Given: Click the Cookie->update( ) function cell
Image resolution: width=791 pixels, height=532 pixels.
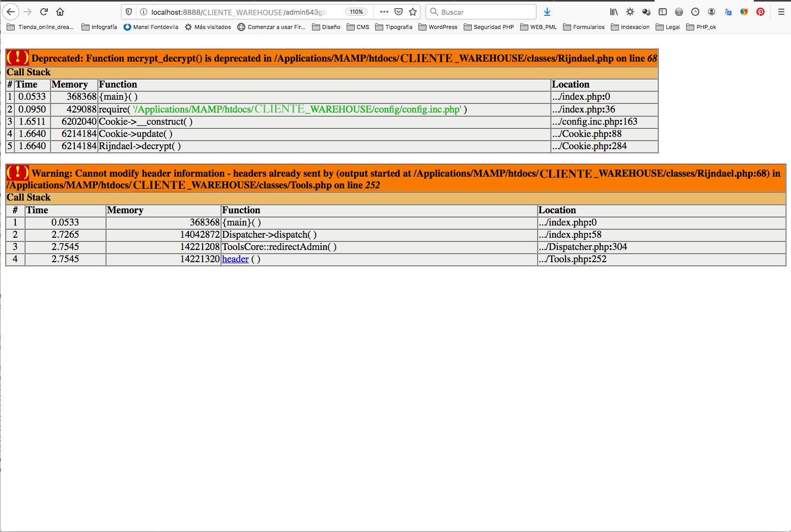Looking at the screenshot, I should [324, 134].
